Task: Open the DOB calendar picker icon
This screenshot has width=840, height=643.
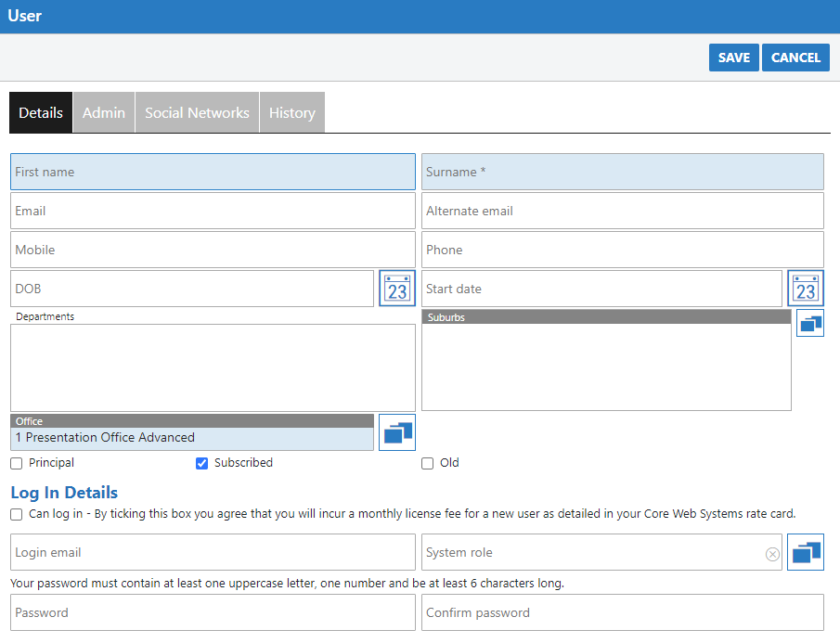Action: click(x=397, y=289)
